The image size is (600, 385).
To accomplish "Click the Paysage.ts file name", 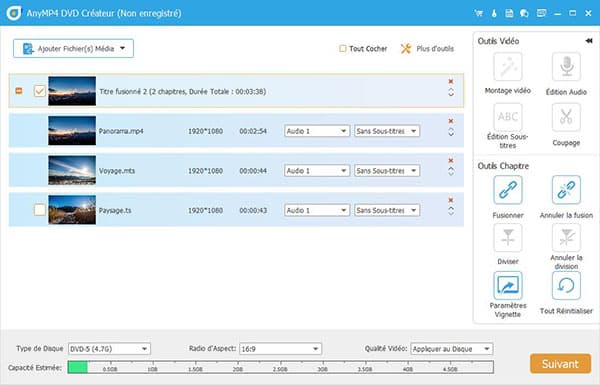I will [115, 210].
